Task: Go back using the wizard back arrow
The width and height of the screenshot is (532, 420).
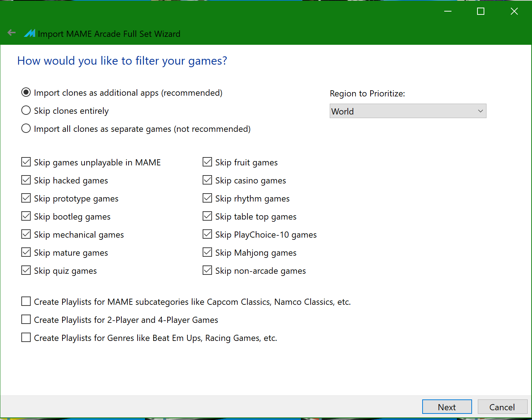Action: (12, 33)
